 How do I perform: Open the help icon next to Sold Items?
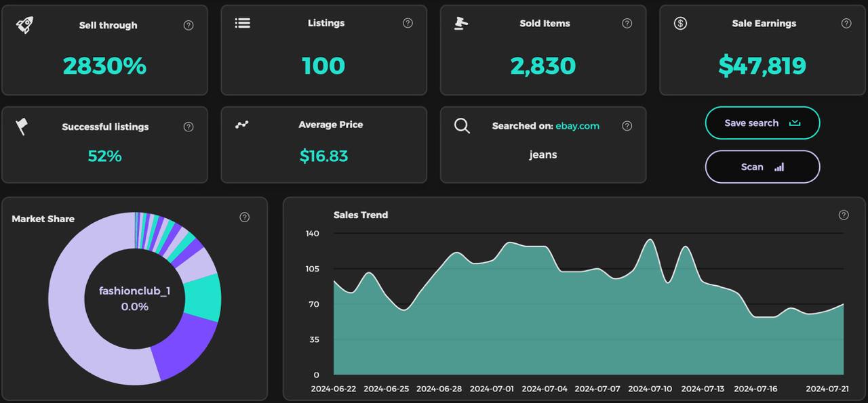click(x=627, y=23)
